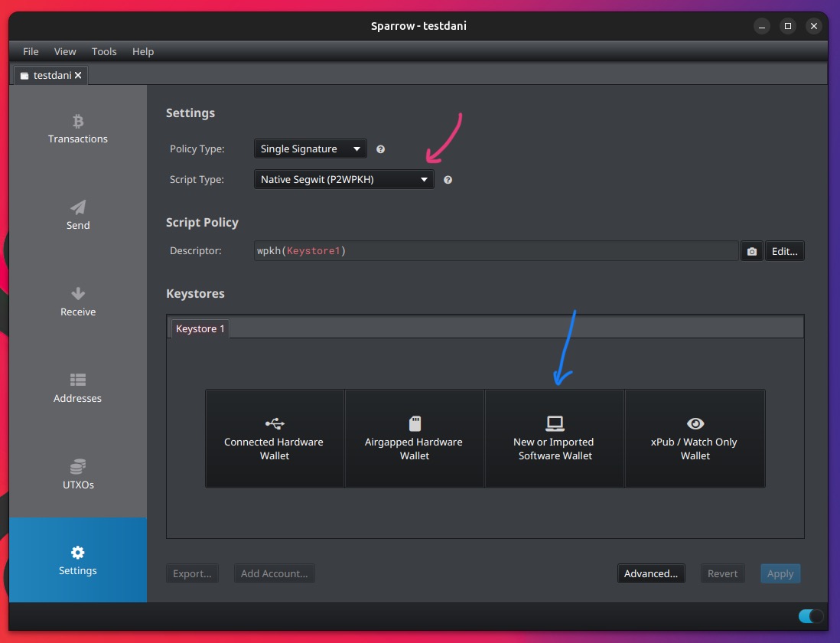The image size is (840, 643).
Task: Go to the Send panel
Action: [78, 216]
